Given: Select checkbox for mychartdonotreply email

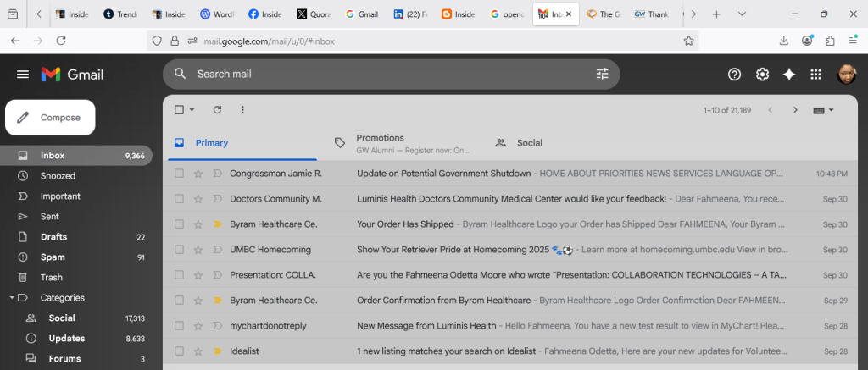Looking at the screenshot, I should 179,326.
